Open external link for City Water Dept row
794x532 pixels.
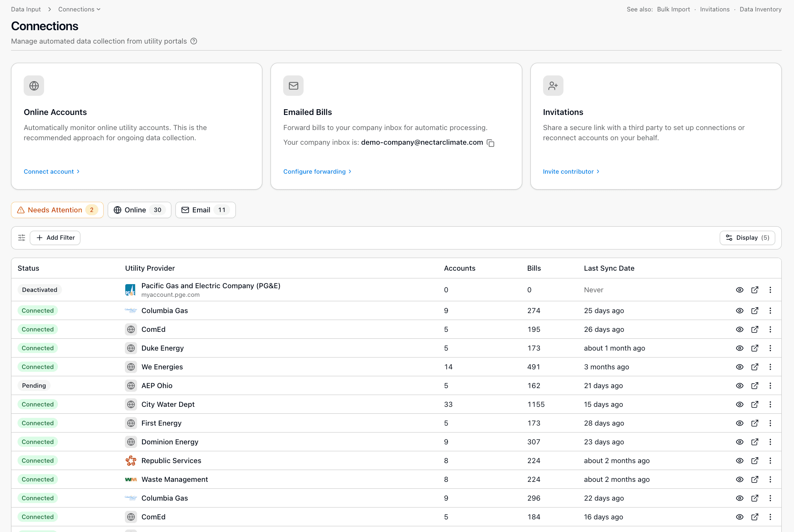pos(755,404)
